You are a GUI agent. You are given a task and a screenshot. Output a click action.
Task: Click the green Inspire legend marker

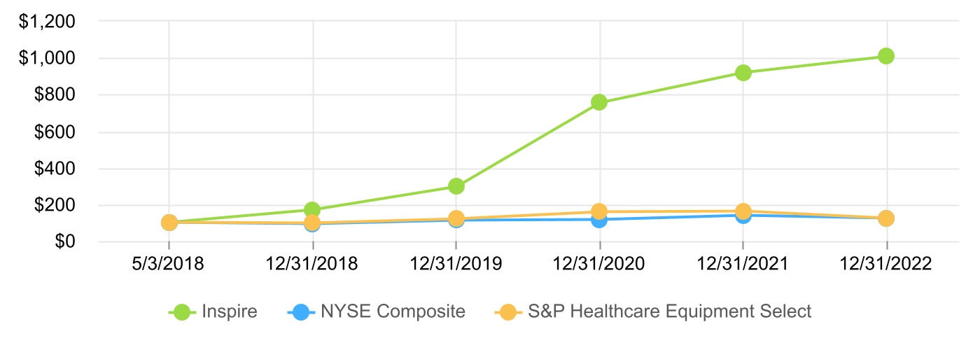click(182, 311)
